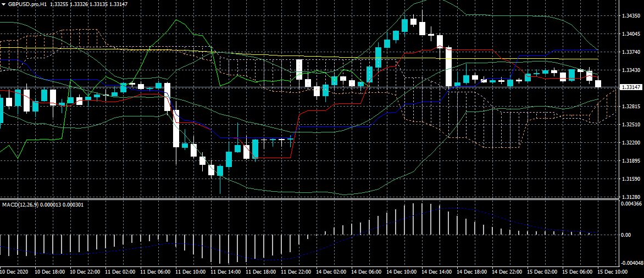Image resolution: width=644 pixels, height=278 pixels.
Task: Click the 11 Dec 06:00 time label
Action: point(154,272)
